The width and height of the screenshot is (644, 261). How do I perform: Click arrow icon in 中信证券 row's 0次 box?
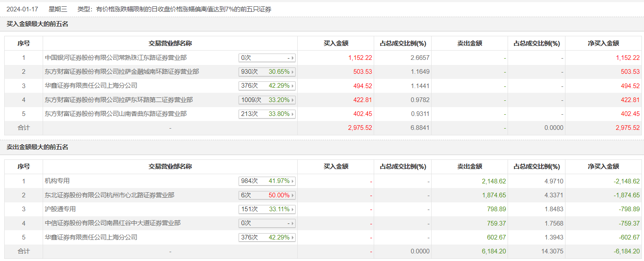tap(293, 223)
